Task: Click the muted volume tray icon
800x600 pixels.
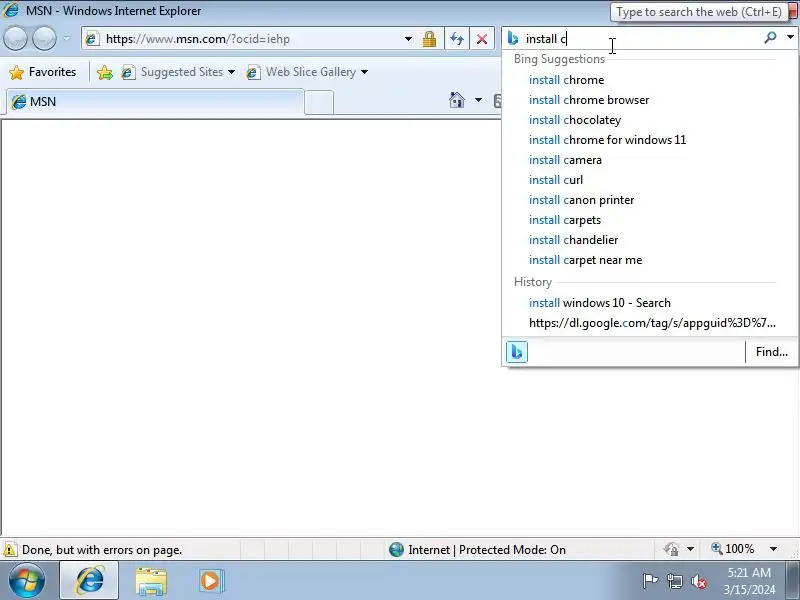Action: point(699,581)
